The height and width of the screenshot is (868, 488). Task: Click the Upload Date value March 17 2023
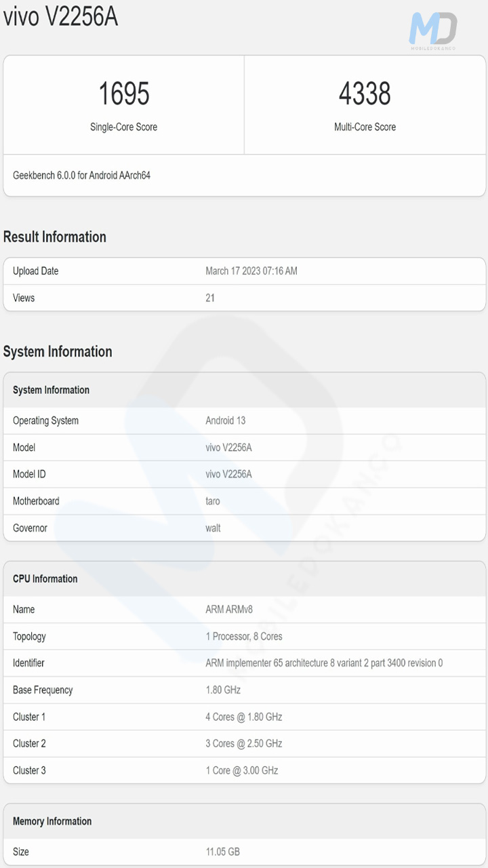pos(251,271)
